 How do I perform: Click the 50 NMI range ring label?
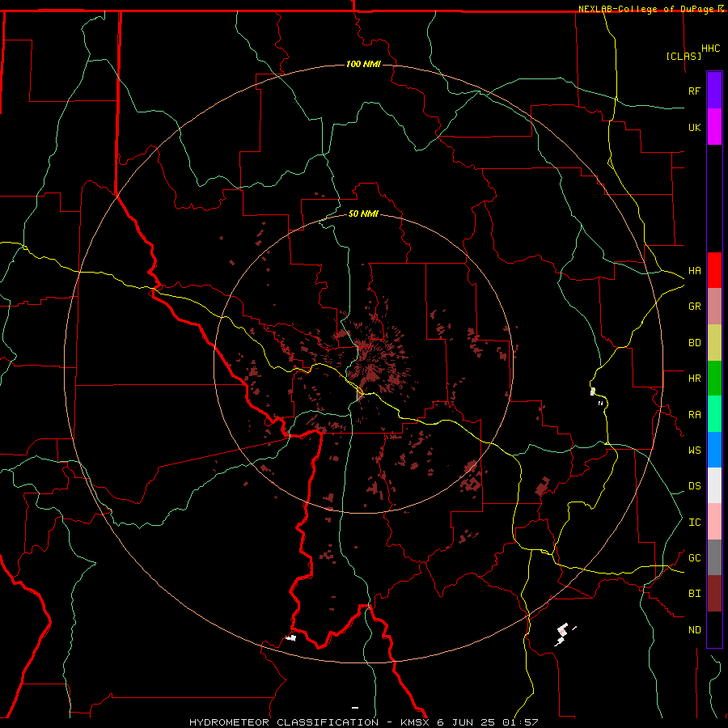tap(363, 214)
